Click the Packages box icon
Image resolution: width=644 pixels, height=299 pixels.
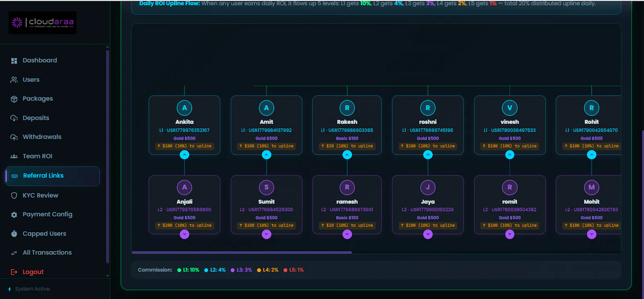pos(14,99)
